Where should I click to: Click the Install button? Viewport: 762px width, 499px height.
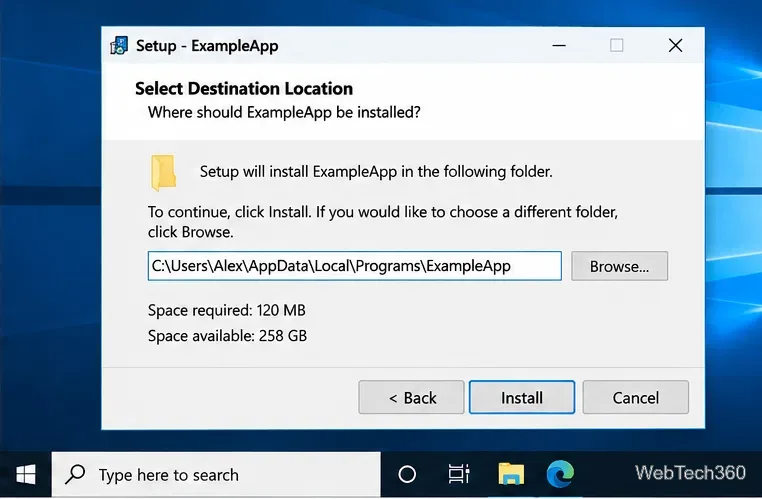[x=521, y=397]
